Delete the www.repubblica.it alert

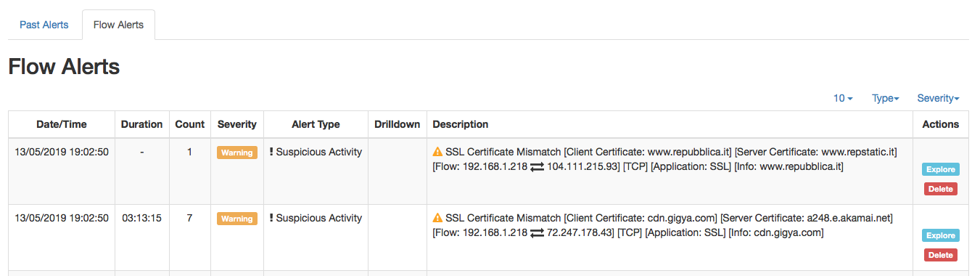click(x=941, y=189)
